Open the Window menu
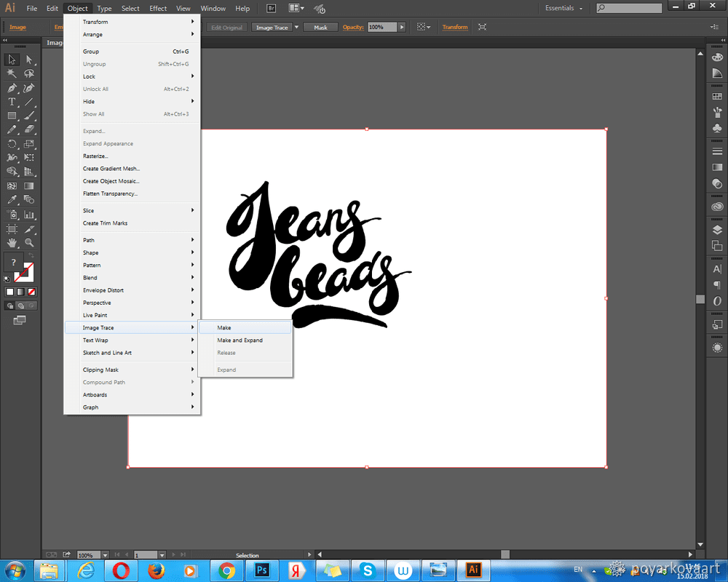Image resolution: width=728 pixels, height=582 pixels. [x=213, y=8]
